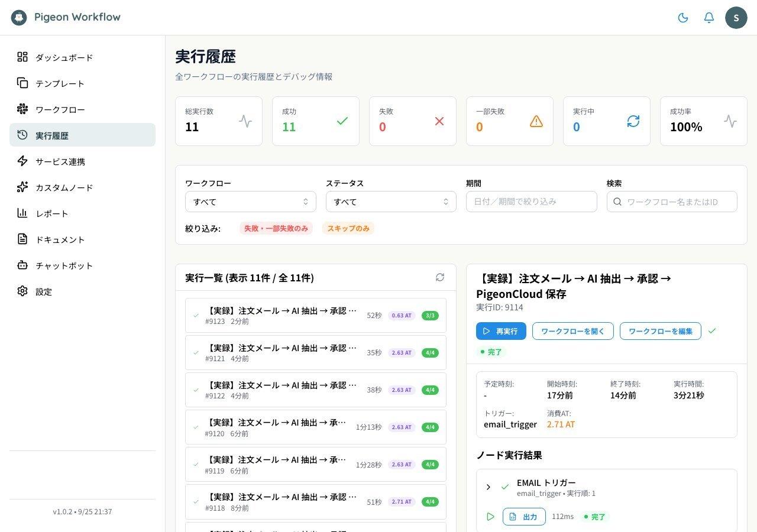Click the 実行中 sync icon card
The width and height of the screenshot is (757, 532).
pyautogui.click(x=607, y=121)
